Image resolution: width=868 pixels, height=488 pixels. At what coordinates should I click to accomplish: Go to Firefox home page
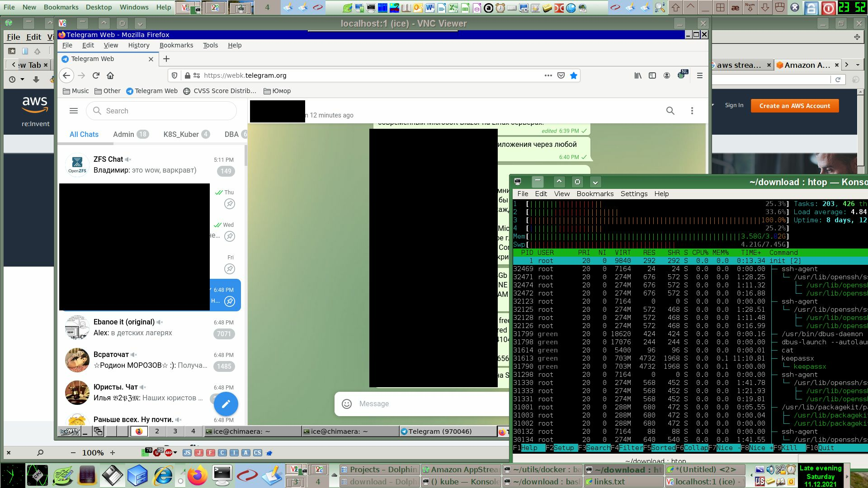click(110, 75)
